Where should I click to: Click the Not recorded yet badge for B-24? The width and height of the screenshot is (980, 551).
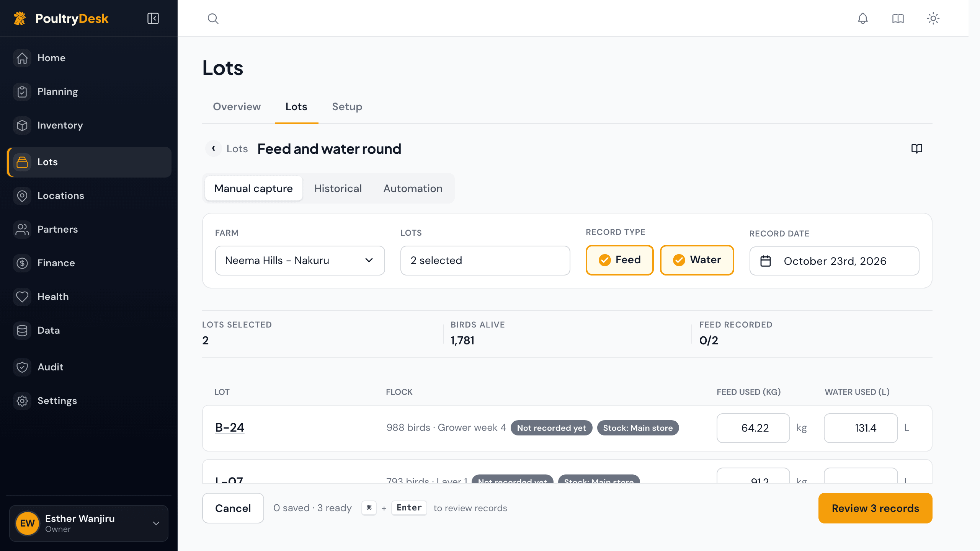tap(551, 428)
